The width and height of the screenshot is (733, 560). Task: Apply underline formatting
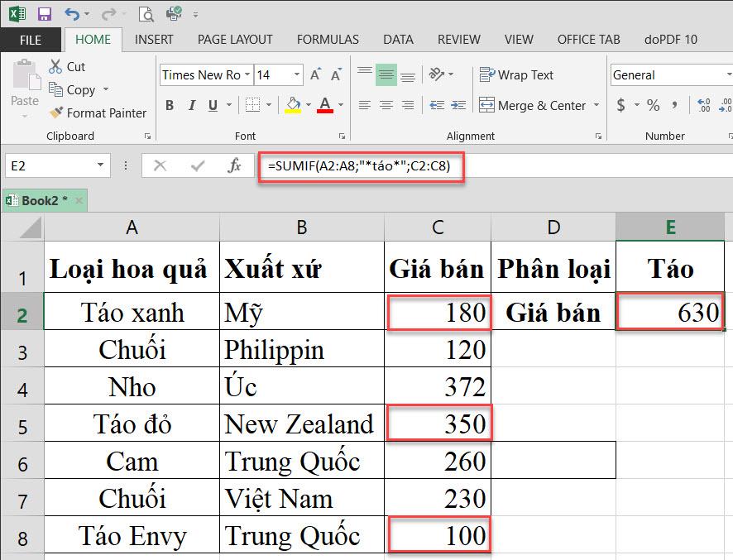(213, 106)
